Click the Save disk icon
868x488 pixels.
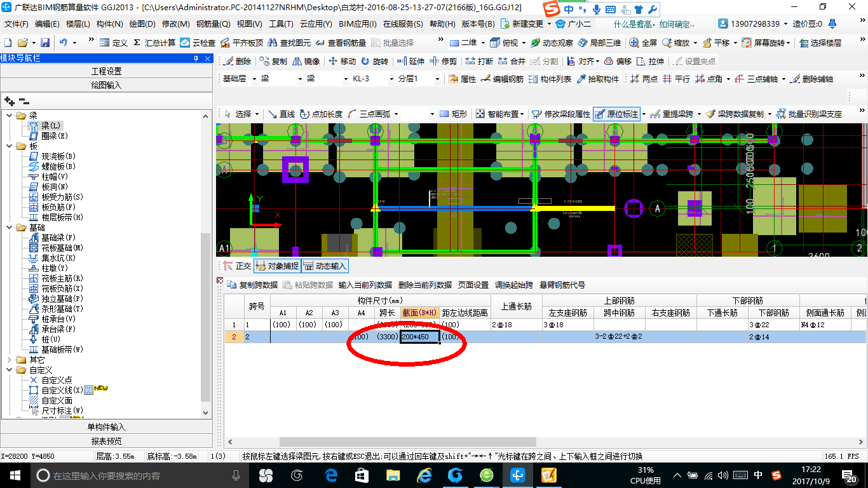pos(45,43)
